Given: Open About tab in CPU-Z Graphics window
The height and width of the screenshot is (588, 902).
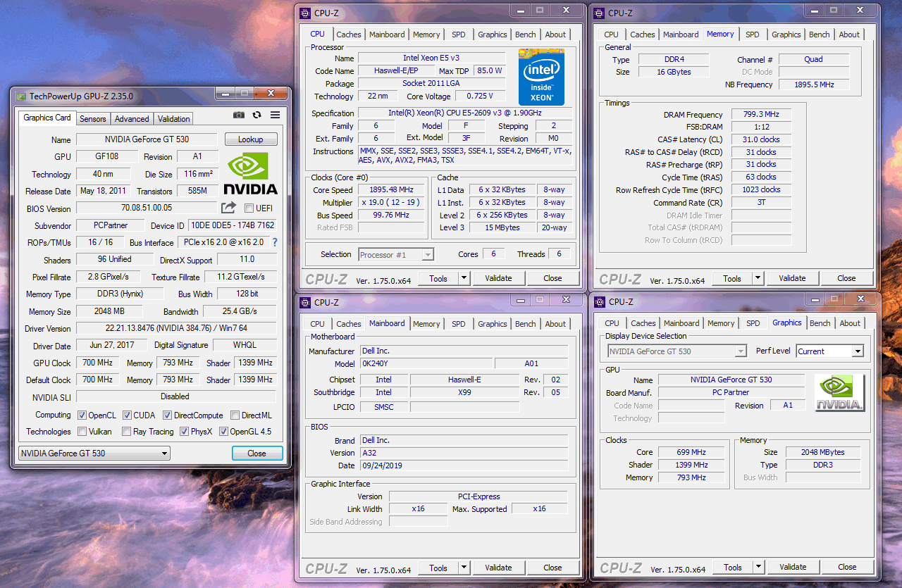Looking at the screenshot, I should pyautogui.click(x=850, y=323).
